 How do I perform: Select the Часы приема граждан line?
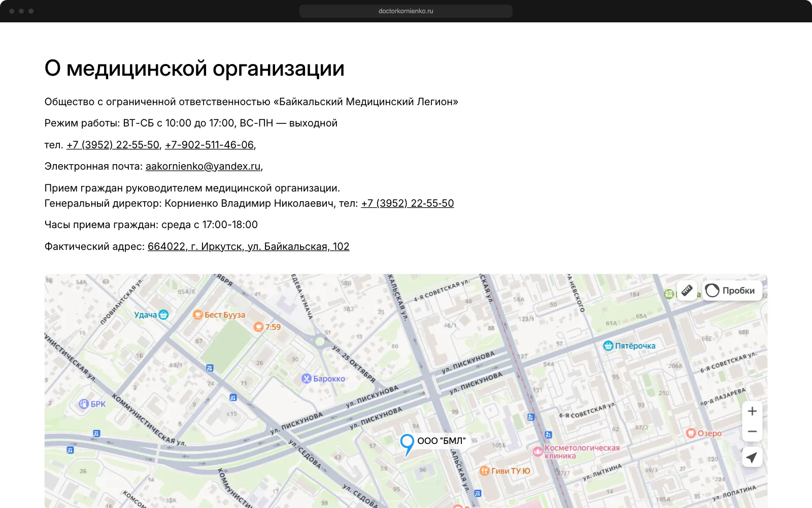click(x=151, y=225)
